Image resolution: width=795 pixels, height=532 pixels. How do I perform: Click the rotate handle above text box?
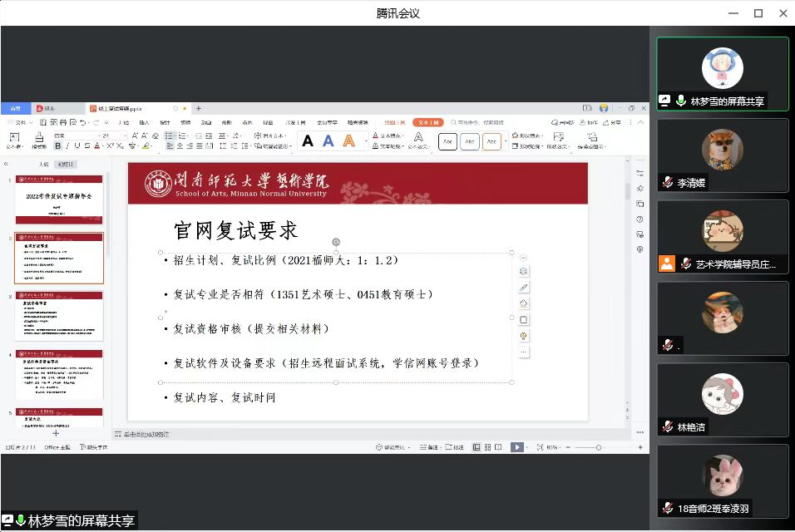point(336,242)
